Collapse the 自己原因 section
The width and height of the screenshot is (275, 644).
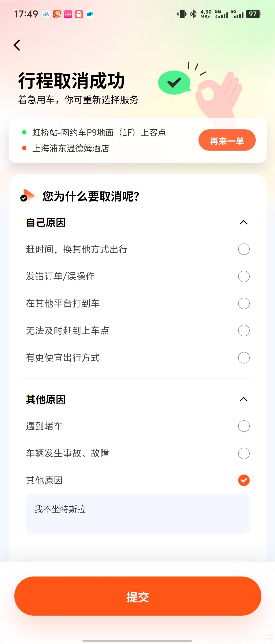click(244, 222)
